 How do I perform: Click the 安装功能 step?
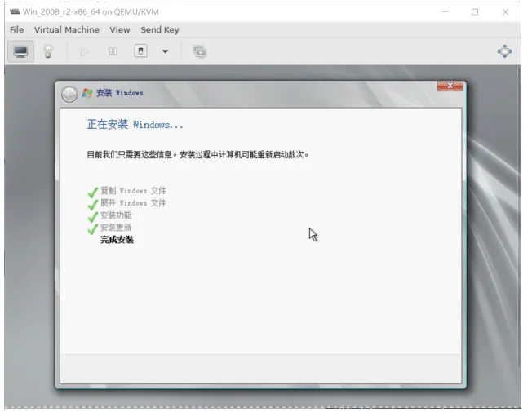[x=116, y=215]
